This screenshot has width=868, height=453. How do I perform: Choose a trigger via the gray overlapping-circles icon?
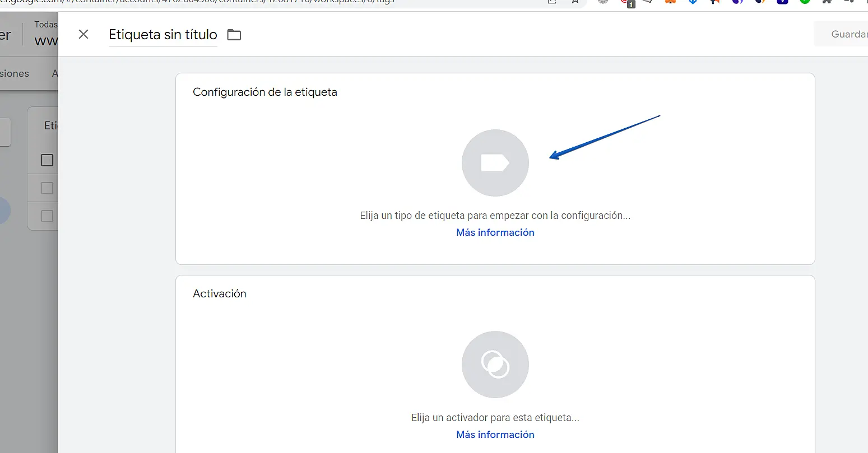pos(495,365)
